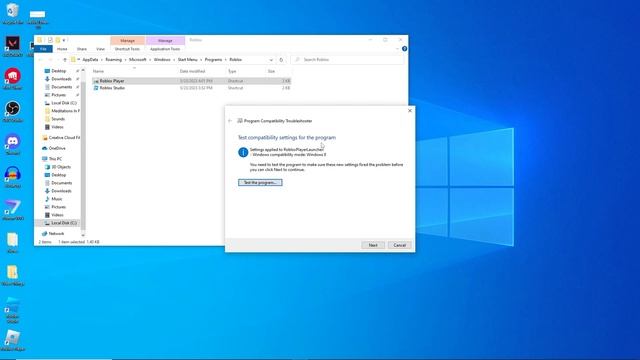
Task: Switch to the Home ribbon tab
Action: pos(62,49)
